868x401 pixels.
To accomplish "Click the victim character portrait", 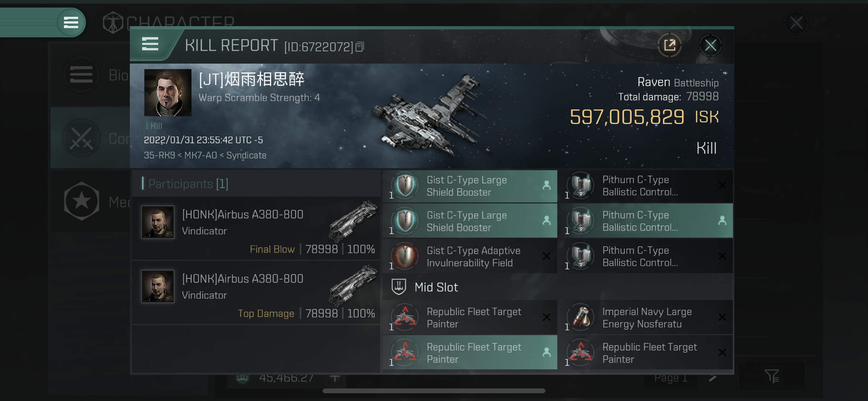I will pyautogui.click(x=168, y=93).
